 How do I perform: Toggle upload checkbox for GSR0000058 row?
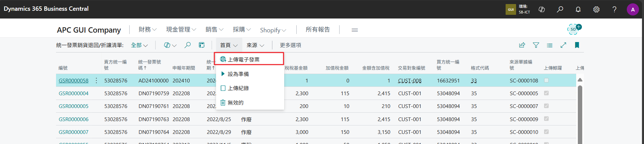pyautogui.click(x=546, y=80)
